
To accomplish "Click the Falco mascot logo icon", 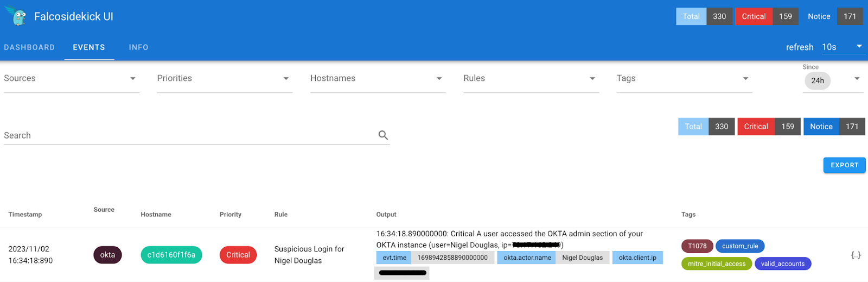I will (18, 16).
